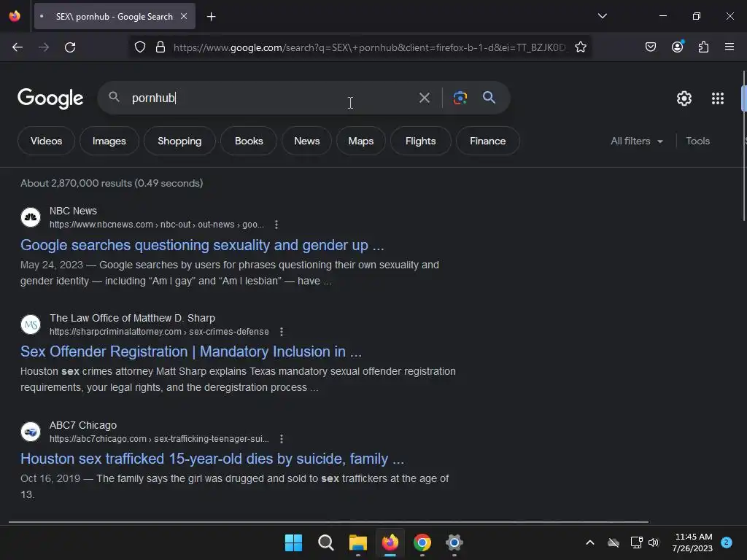This screenshot has height=560, width=747.
Task: Close the Google Search tab
Action: tap(184, 16)
